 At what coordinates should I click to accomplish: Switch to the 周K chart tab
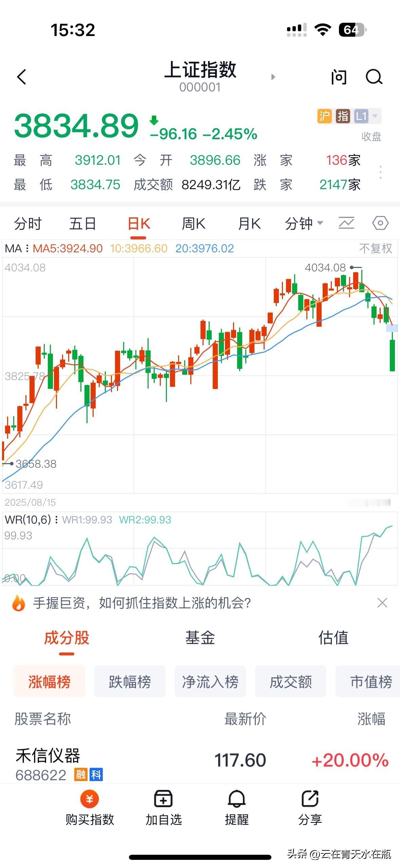tap(193, 224)
